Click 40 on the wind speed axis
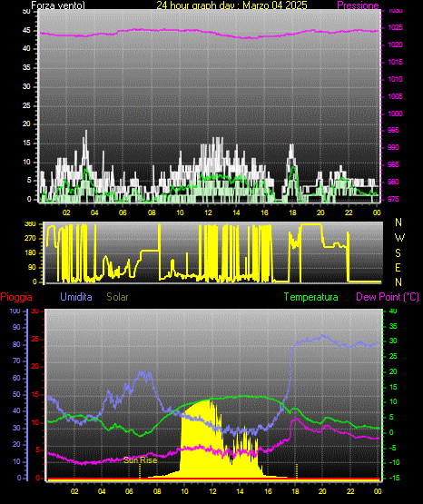Screen dimensions: 423x504 26,49
